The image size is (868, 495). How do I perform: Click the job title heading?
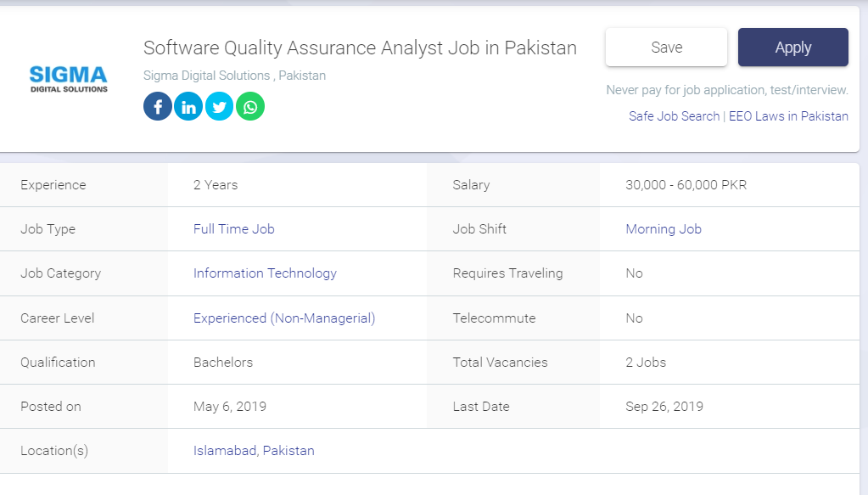pyautogui.click(x=360, y=48)
